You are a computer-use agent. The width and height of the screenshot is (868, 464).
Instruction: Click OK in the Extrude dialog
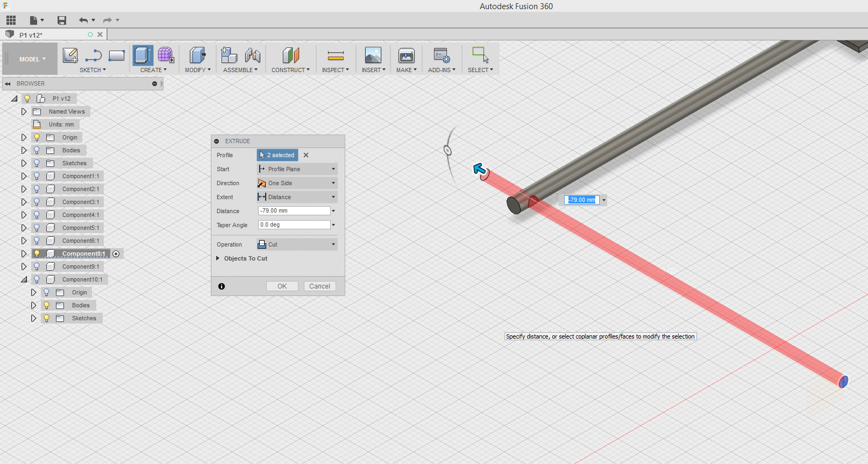point(282,286)
